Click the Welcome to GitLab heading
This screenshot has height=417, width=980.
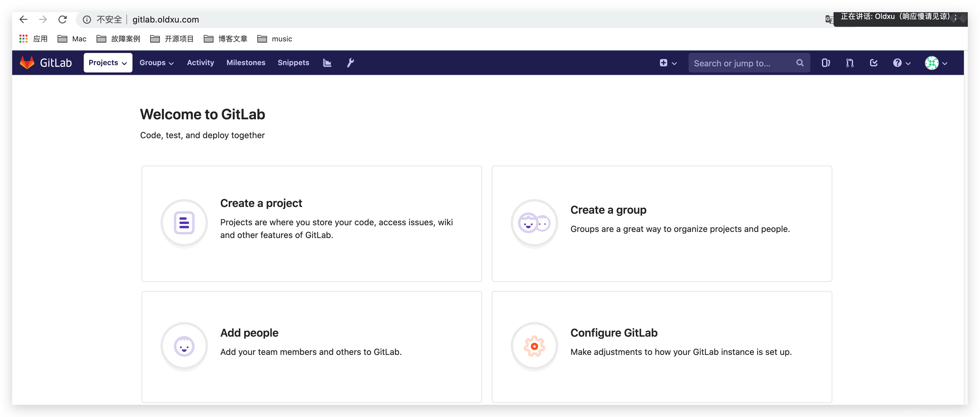click(x=203, y=114)
